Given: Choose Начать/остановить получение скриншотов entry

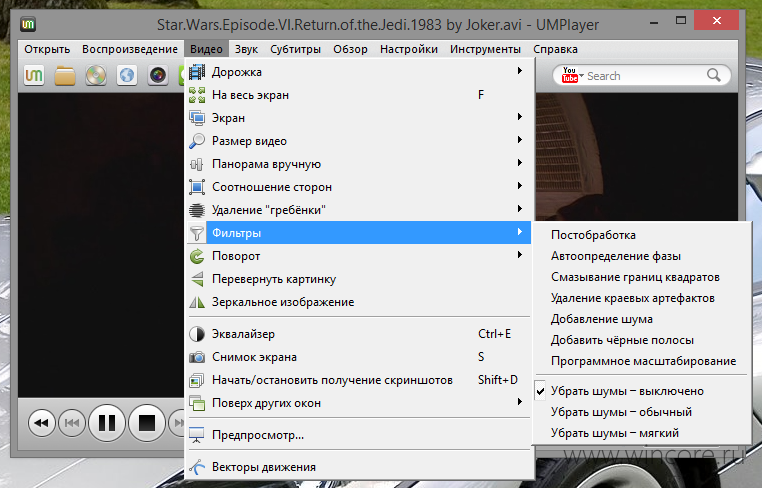Looking at the screenshot, I should click(360, 380).
